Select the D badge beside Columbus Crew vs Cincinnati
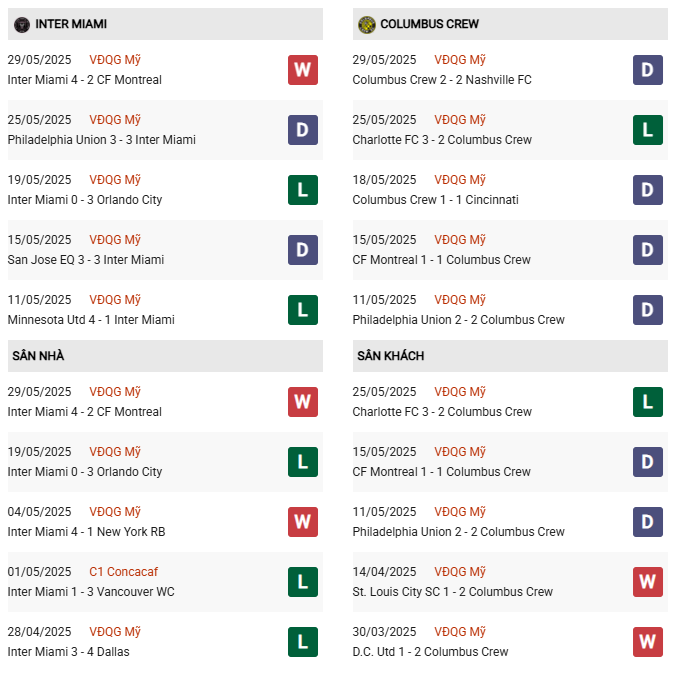675x673 pixels. [x=648, y=190]
